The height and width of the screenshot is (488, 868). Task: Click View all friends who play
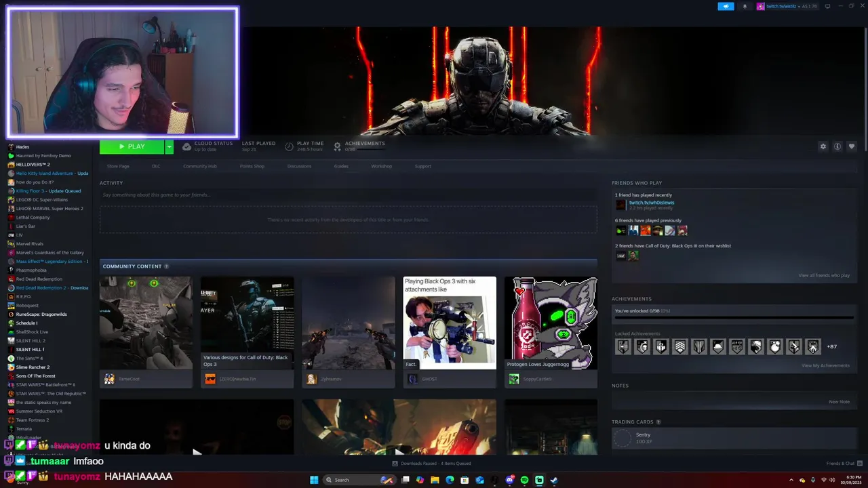(x=824, y=275)
